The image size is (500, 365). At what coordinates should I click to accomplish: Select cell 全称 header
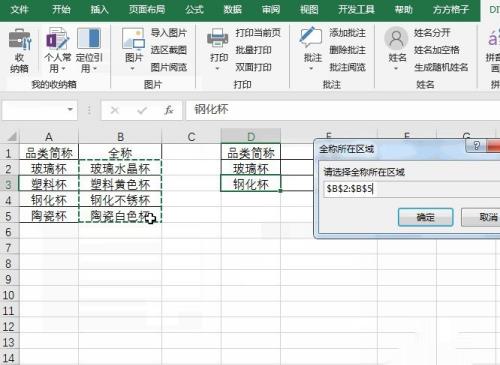click(x=120, y=153)
